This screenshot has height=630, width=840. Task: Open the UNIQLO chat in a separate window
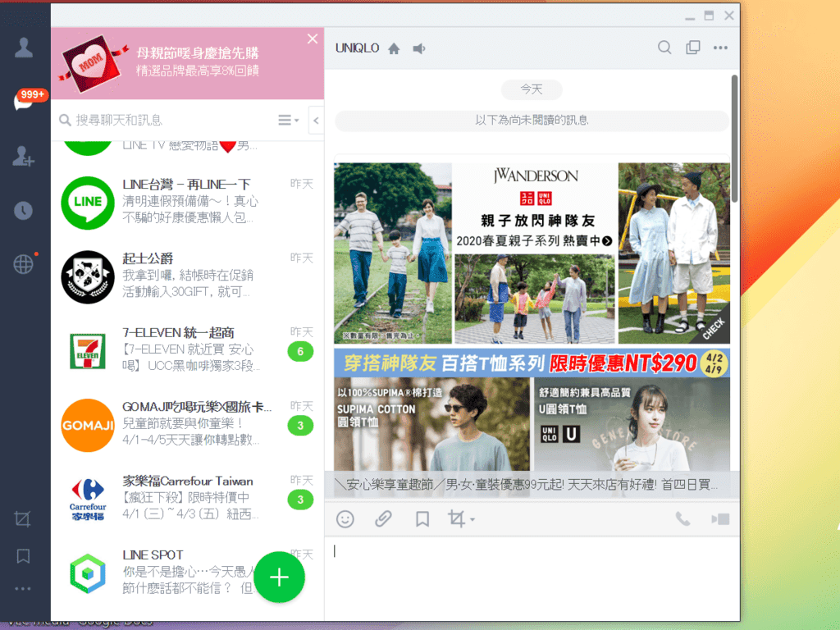click(692, 48)
